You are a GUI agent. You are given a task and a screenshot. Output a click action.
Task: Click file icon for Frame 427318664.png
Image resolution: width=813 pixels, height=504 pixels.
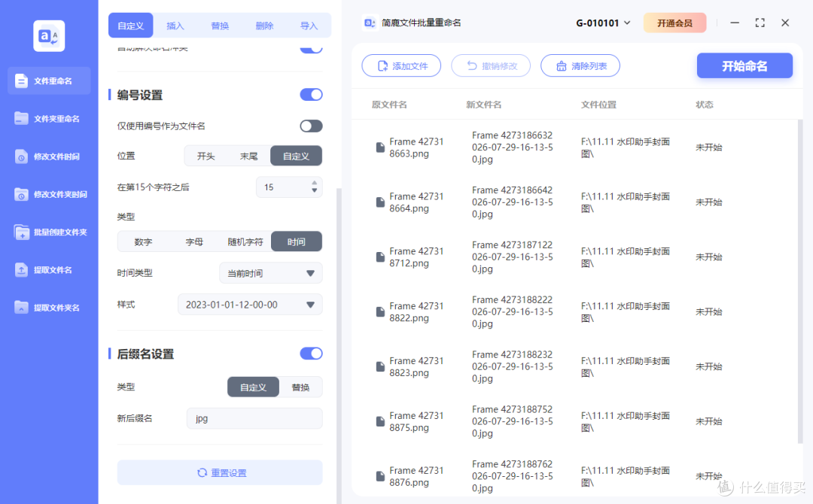point(380,202)
